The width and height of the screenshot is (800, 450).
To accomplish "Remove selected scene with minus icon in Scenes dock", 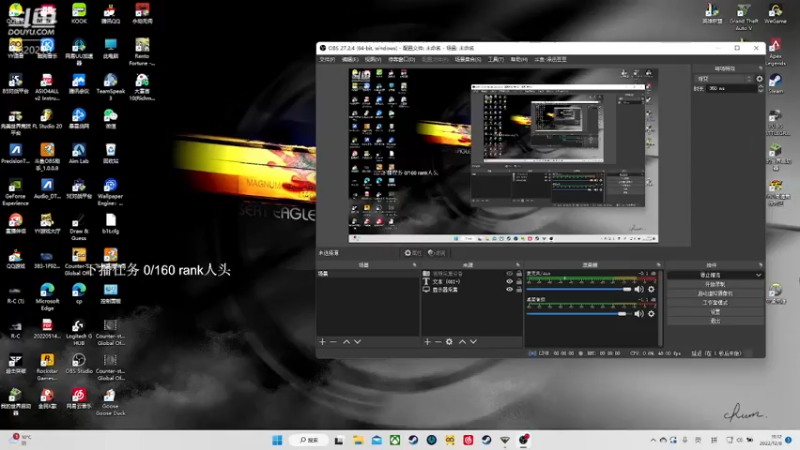I will click(x=334, y=341).
